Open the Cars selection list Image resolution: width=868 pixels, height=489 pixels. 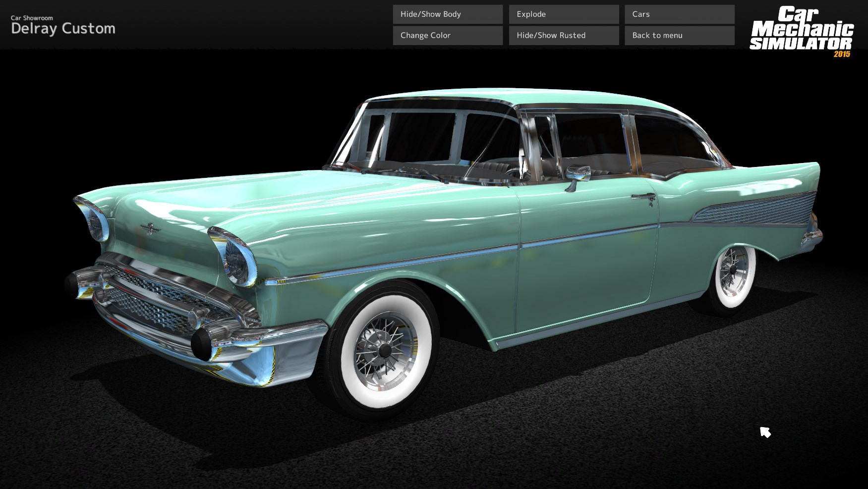(679, 14)
